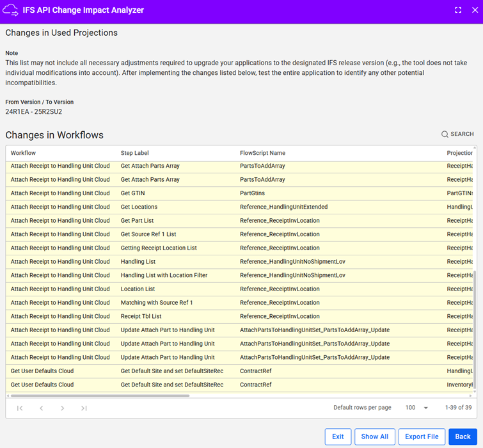Go to first page of results
Image resolution: width=483 pixels, height=448 pixels.
tap(20, 408)
